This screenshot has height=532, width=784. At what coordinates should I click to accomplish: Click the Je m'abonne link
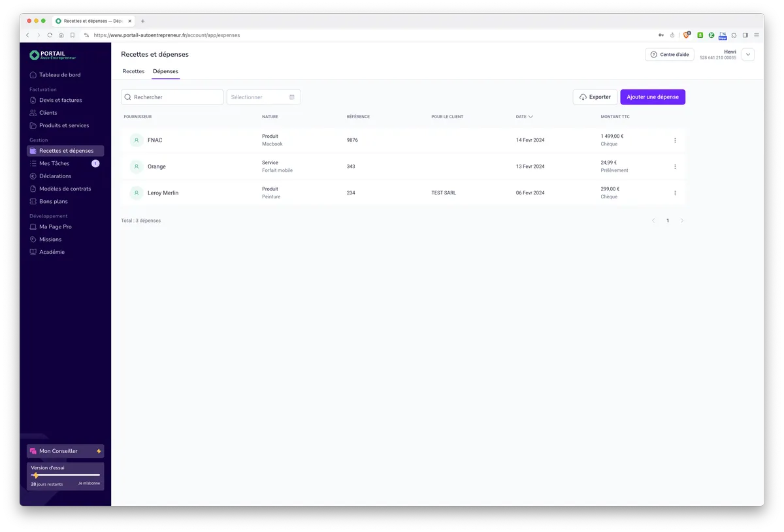(89, 484)
